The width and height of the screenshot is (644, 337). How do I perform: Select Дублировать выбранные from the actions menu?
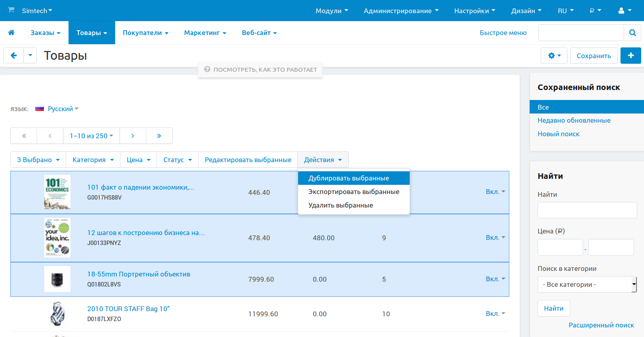click(x=349, y=178)
